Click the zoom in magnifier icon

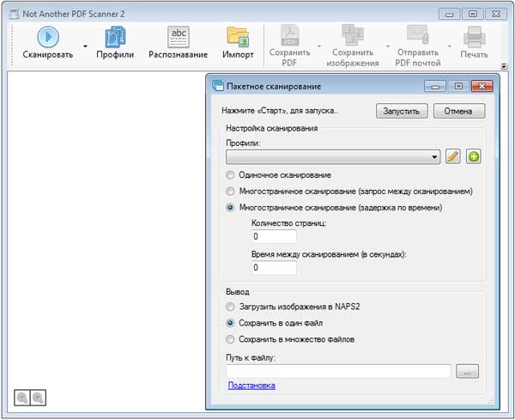tap(38, 398)
